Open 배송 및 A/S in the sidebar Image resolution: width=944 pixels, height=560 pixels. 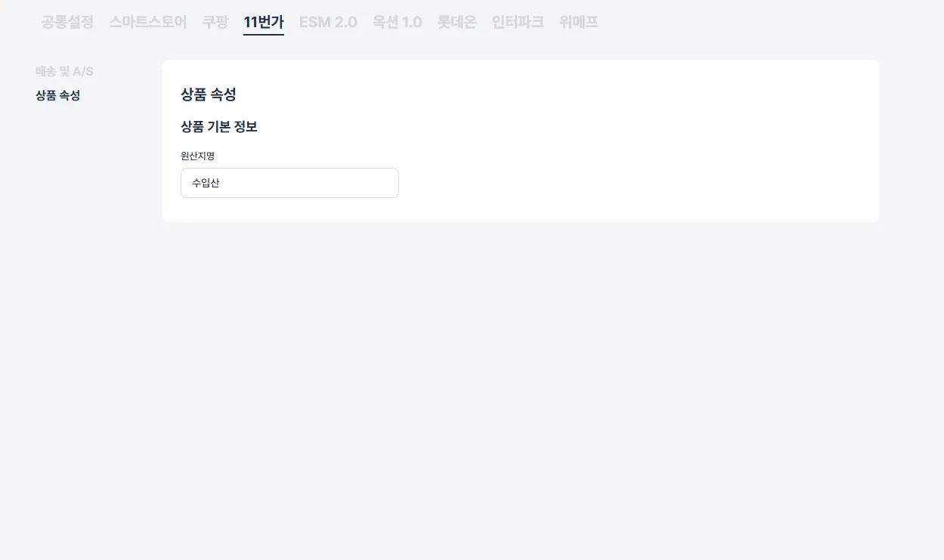coord(64,71)
